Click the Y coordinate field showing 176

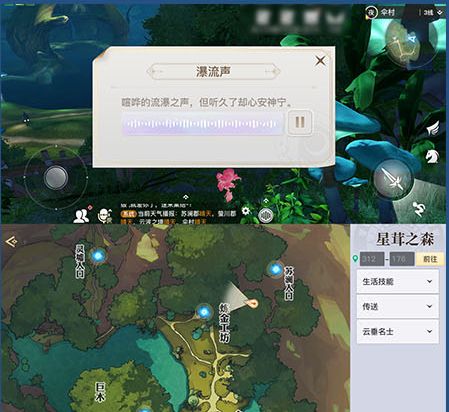tap(402, 259)
